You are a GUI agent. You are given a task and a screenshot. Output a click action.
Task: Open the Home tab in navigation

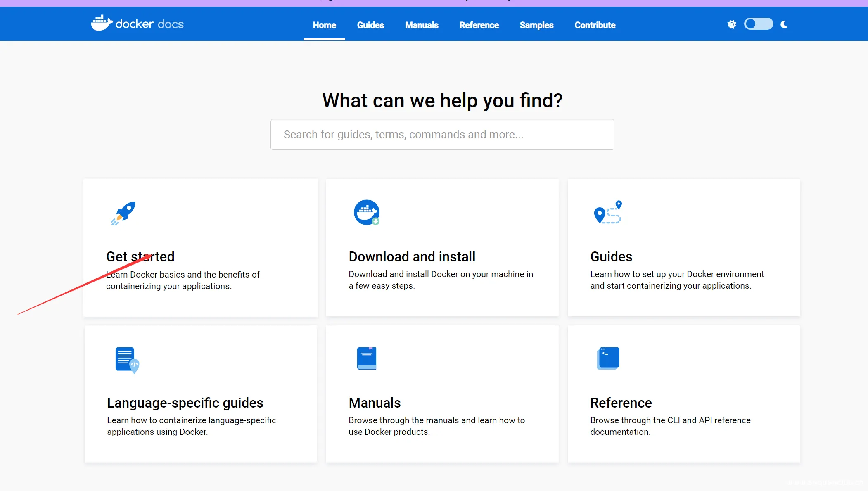324,25
